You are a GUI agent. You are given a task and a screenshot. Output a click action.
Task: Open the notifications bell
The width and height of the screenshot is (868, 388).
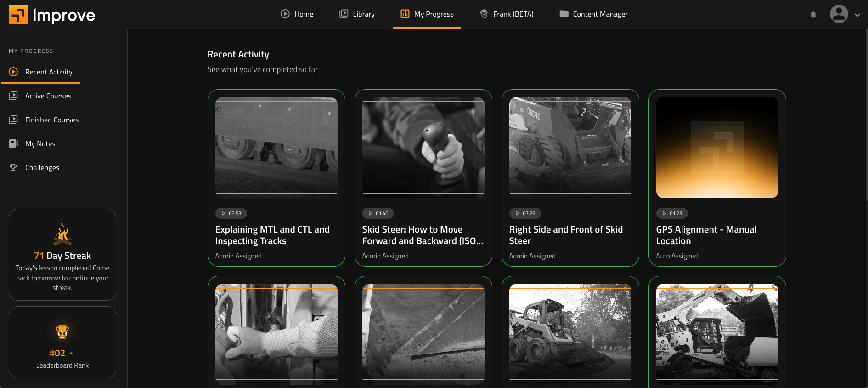813,15
